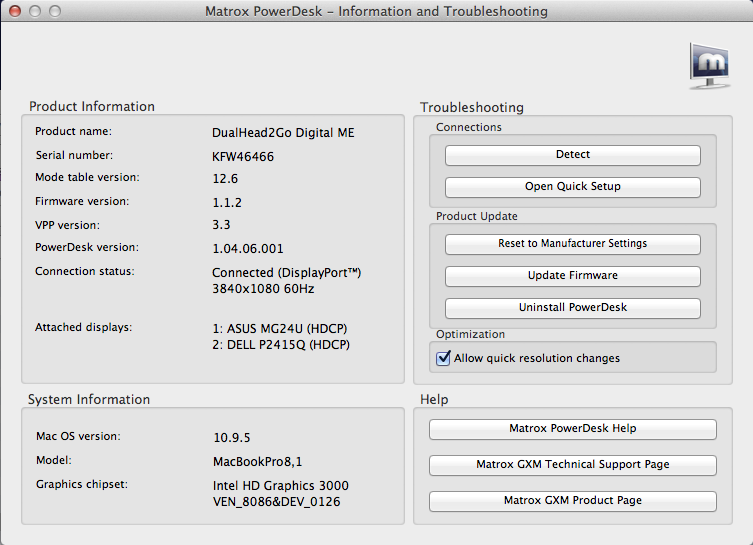The height and width of the screenshot is (545, 753).
Task: Select product name value 'DualHead2Go Digital ME'
Action: coord(283,133)
